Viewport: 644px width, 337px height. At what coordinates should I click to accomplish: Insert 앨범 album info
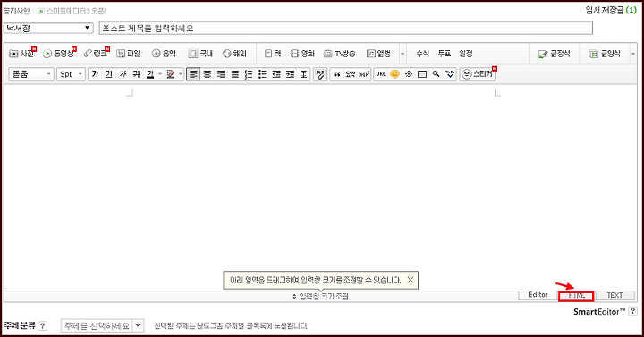point(378,54)
